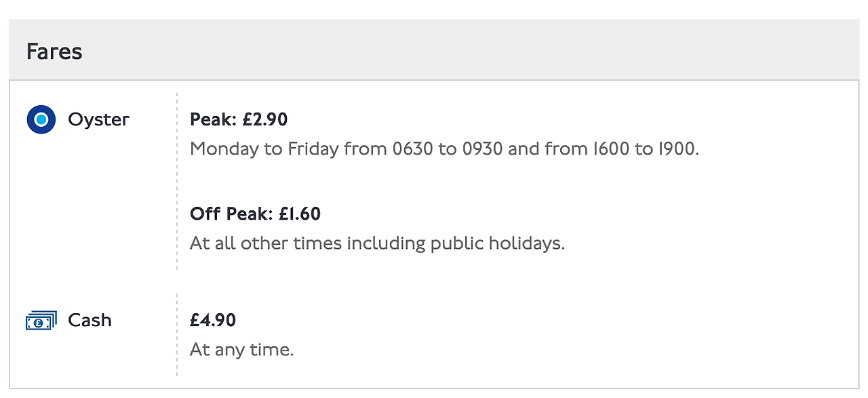This screenshot has width=868, height=398.
Task: Select the Oyster payment label
Action: coord(98,120)
